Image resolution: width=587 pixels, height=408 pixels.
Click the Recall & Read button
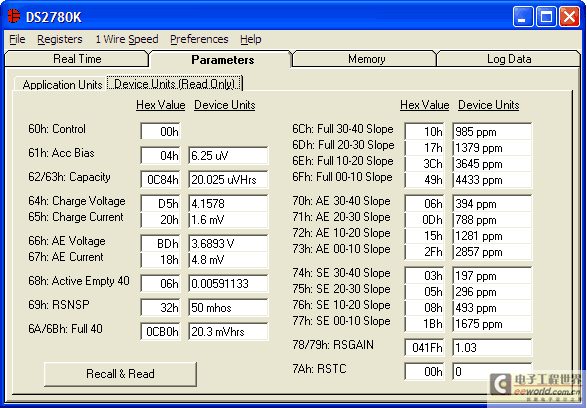120,374
